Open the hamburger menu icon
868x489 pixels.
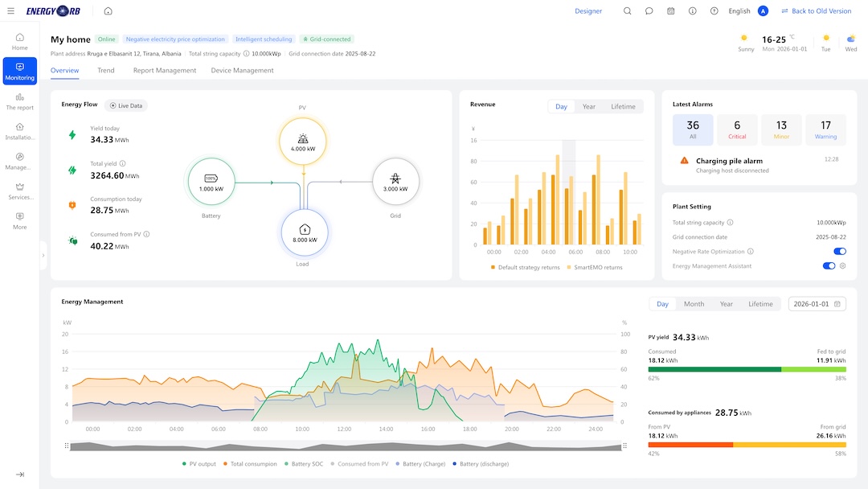tap(10, 11)
